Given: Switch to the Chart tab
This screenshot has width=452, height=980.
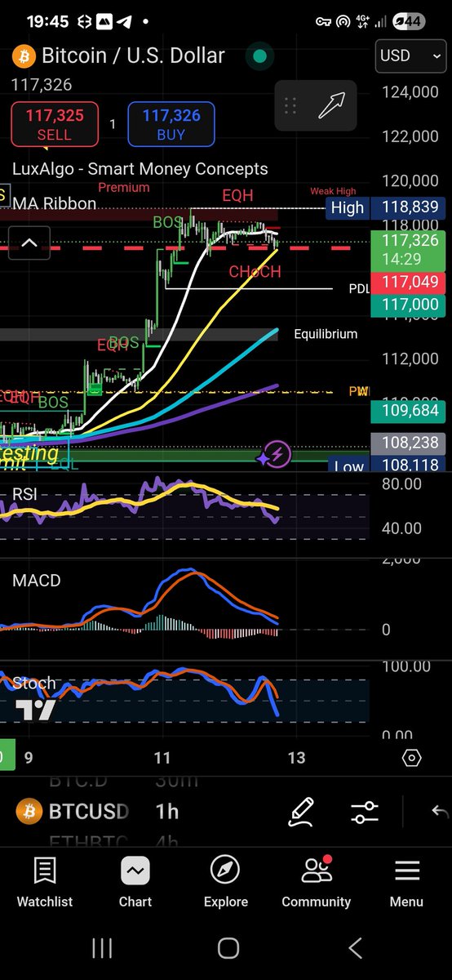Looking at the screenshot, I should [x=135, y=882].
